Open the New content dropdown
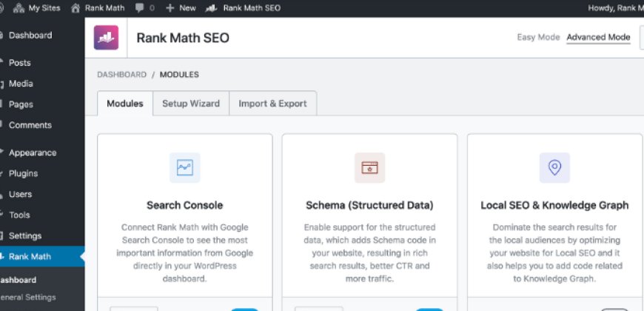The image size is (644, 311). 181,7
